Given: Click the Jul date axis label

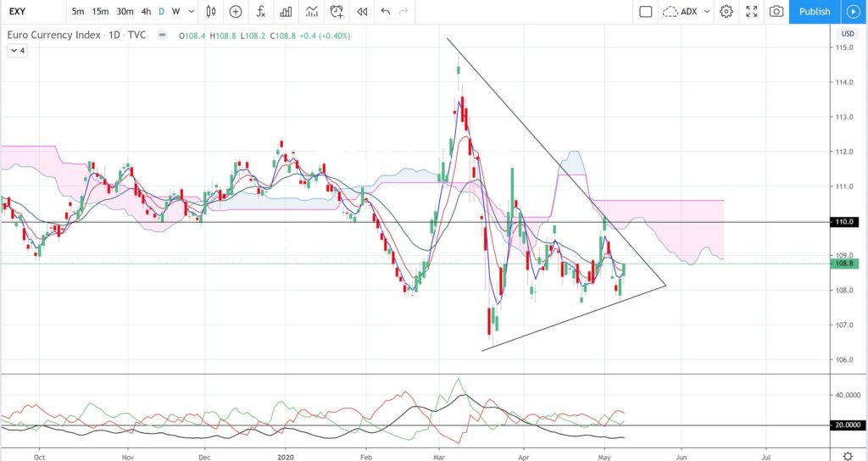Looking at the screenshot, I should (x=765, y=457).
